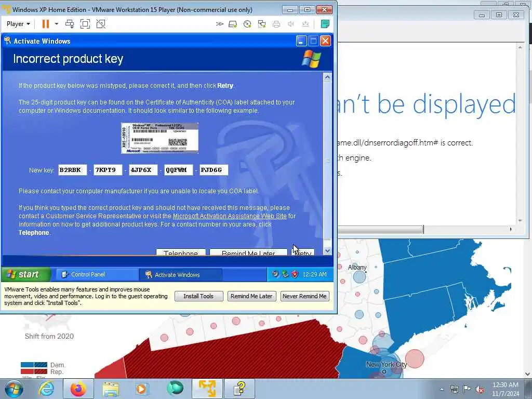Screen dimensions: 532x399
Task: Click host clock 12:30 AM date
Action: [505, 389]
